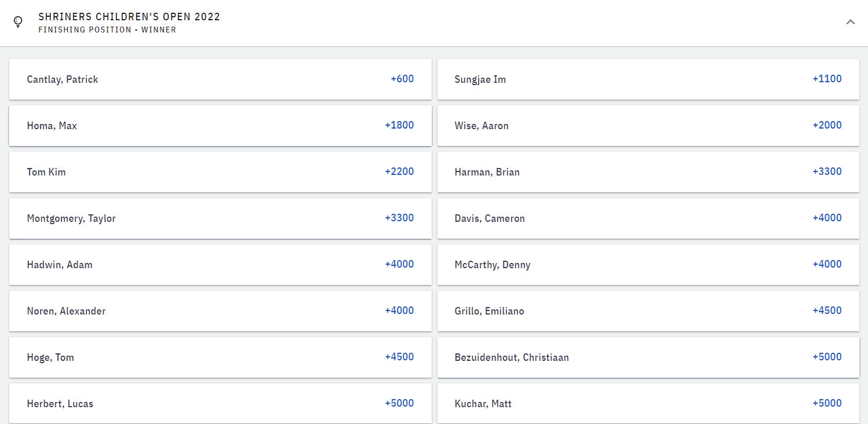
Task: Click the Finishing Position - Winner subtitle
Action: (x=107, y=30)
